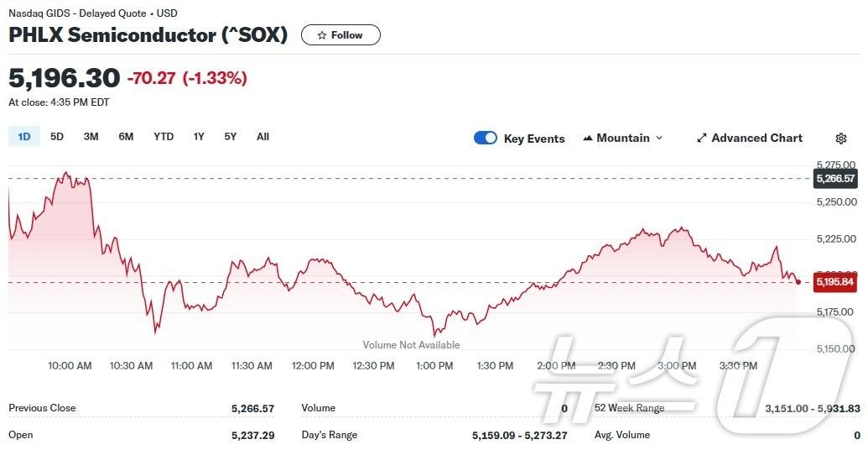
Task: Select the 3M range tab
Action: tap(91, 137)
